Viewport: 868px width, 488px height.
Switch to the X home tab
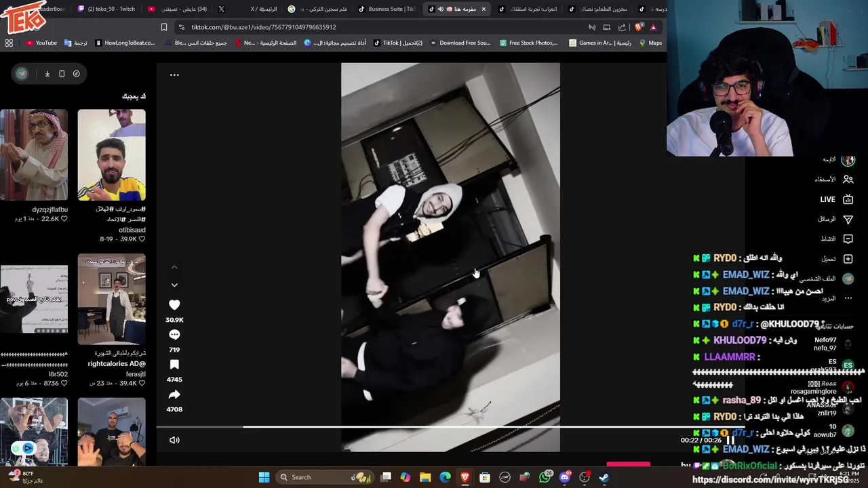pyautogui.click(x=247, y=9)
